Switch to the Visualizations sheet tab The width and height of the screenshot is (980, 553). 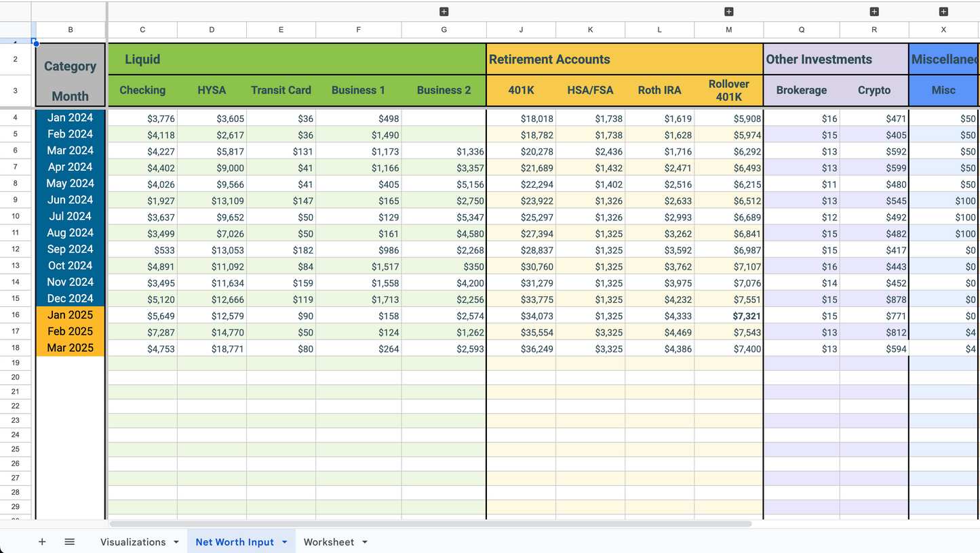[x=133, y=542]
